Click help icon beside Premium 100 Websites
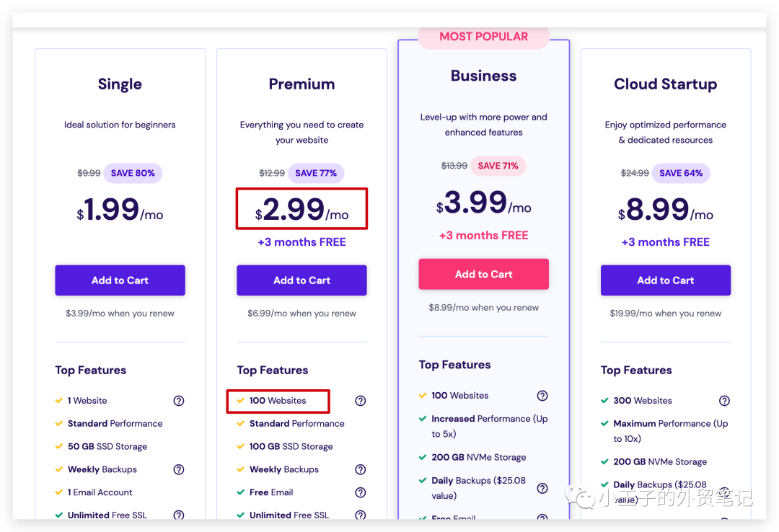 pos(361,401)
